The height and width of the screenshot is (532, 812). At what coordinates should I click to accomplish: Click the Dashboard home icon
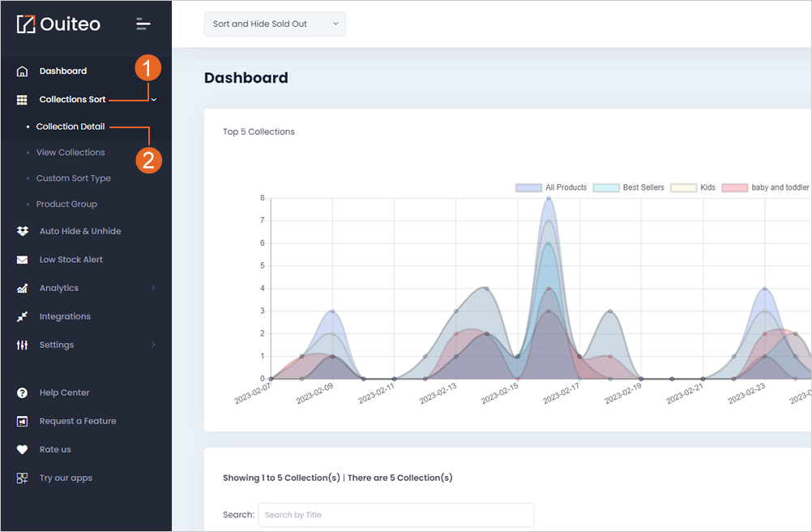coord(22,71)
